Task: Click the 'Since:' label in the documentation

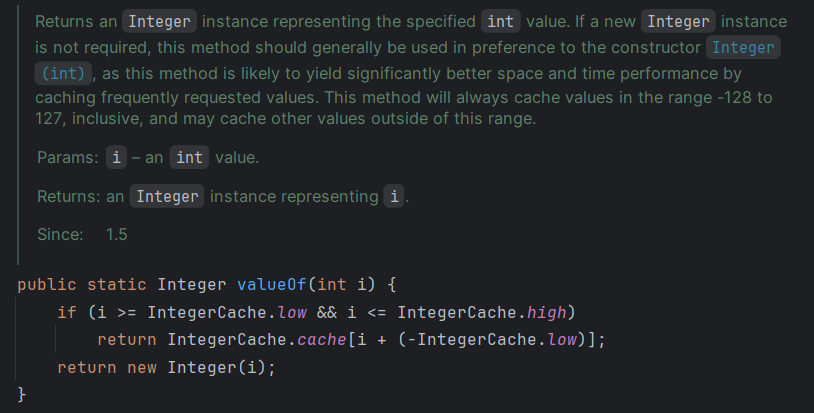Action: pyautogui.click(x=60, y=234)
